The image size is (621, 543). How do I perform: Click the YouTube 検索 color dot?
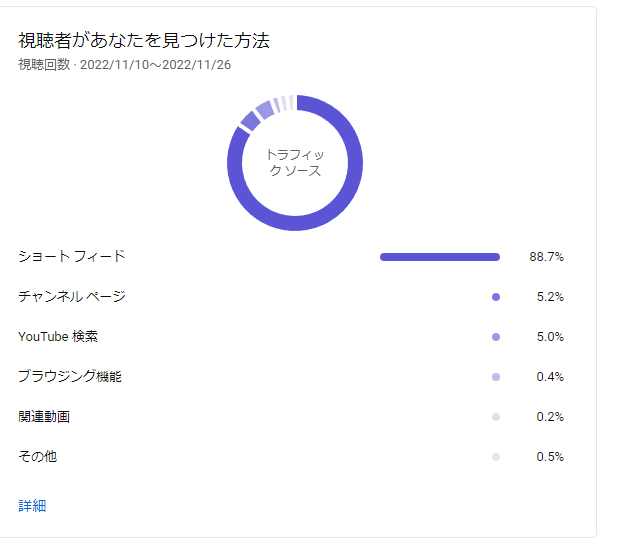[496, 337]
